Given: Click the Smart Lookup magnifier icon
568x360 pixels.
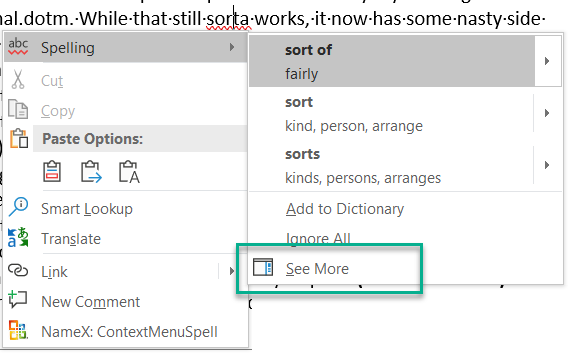Looking at the screenshot, I should (18, 207).
